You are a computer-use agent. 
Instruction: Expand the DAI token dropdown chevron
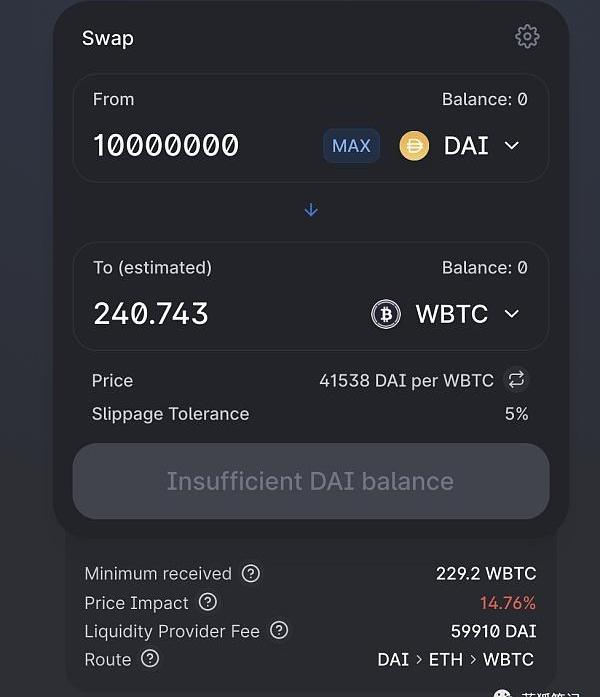(x=512, y=146)
